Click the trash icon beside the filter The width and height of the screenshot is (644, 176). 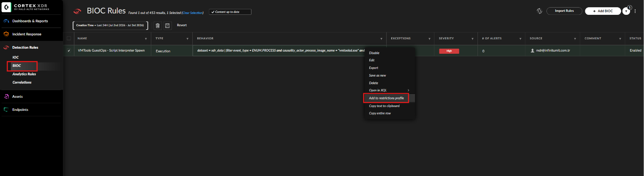pyautogui.click(x=158, y=25)
